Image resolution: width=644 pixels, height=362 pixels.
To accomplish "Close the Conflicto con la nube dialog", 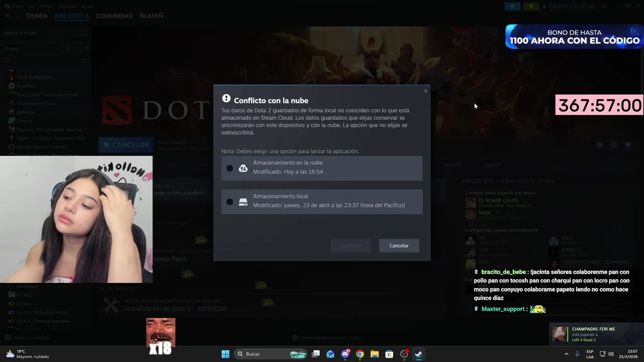I will pyautogui.click(x=426, y=91).
